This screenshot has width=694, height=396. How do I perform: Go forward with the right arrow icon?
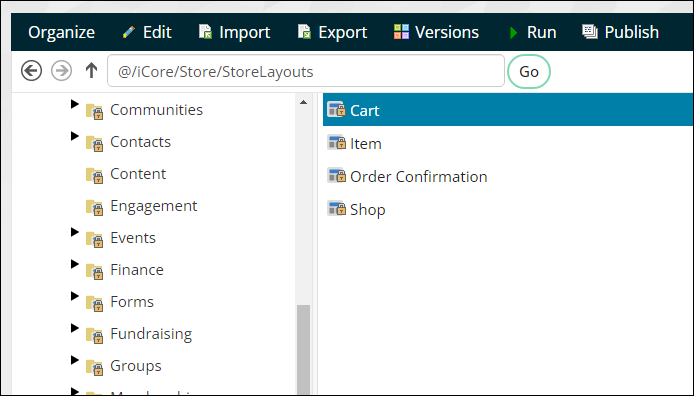click(x=62, y=71)
